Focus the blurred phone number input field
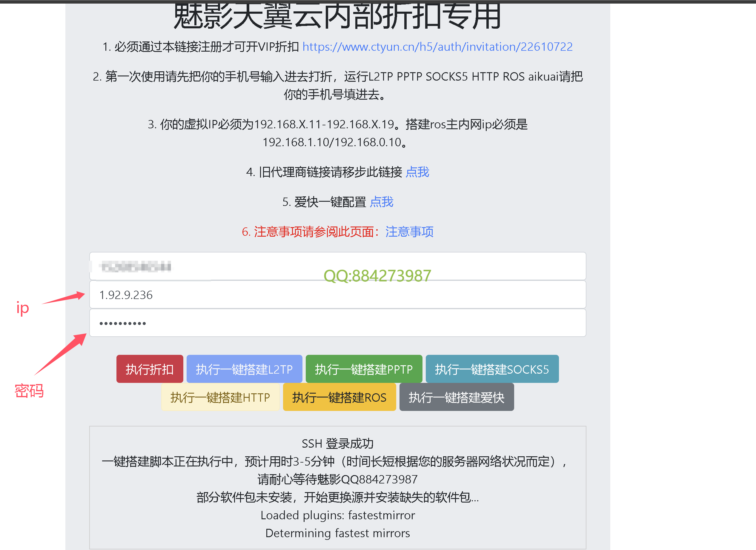This screenshot has height=550, width=756. (337, 266)
